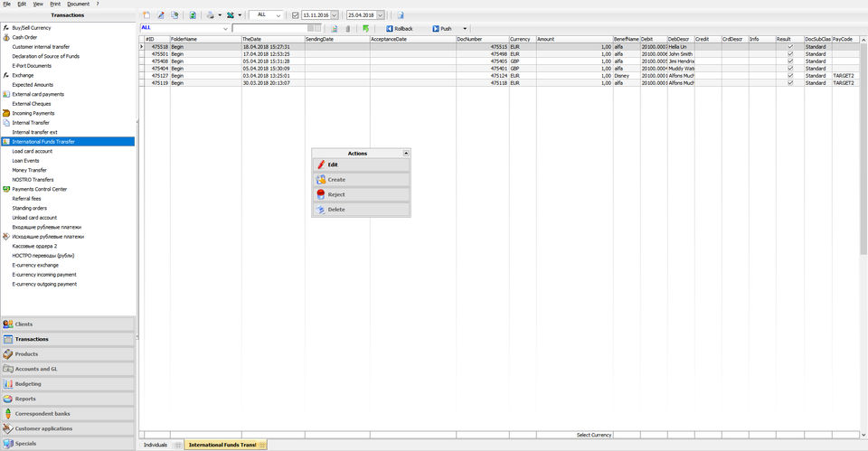This screenshot has height=451, width=868.
Task: Click the Reject red stop icon
Action: 320,194
